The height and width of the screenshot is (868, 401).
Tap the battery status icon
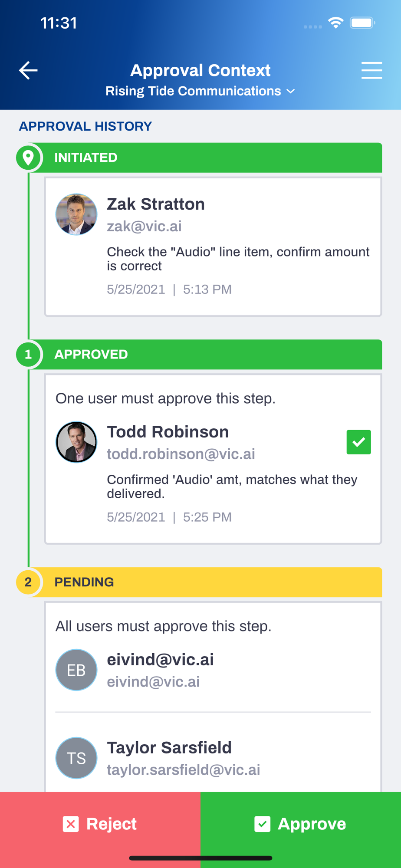363,23
